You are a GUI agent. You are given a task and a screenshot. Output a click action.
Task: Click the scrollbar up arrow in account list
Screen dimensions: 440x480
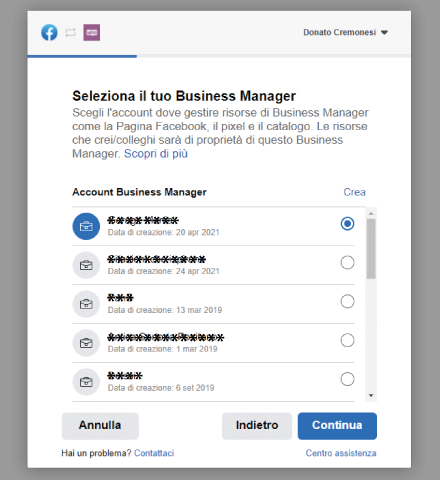[x=371, y=213]
